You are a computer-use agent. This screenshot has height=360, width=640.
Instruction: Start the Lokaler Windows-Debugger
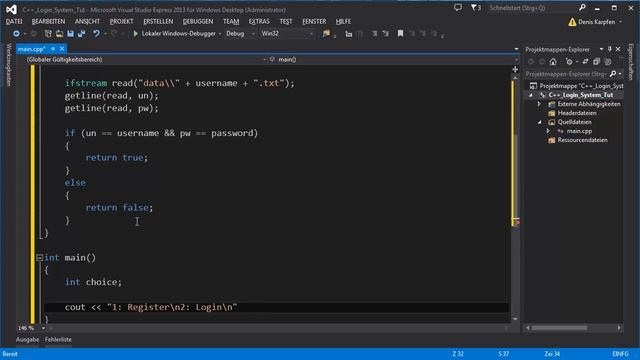[175, 33]
